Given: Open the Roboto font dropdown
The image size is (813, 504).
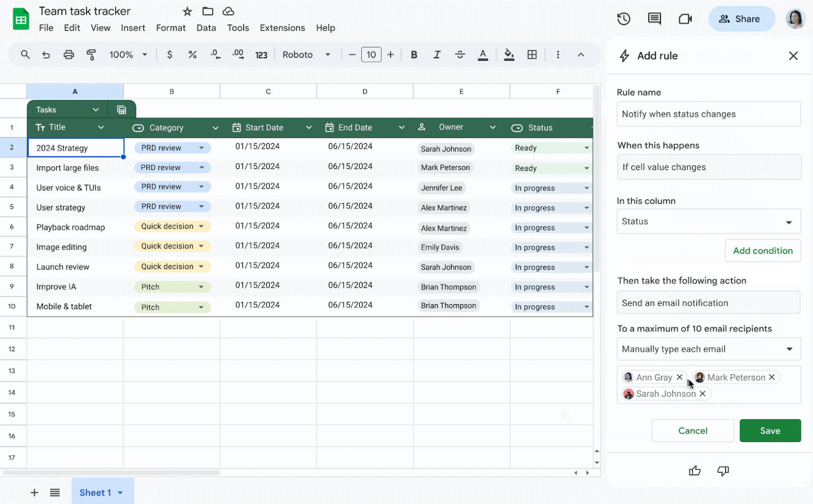Looking at the screenshot, I should pyautogui.click(x=306, y=54).
